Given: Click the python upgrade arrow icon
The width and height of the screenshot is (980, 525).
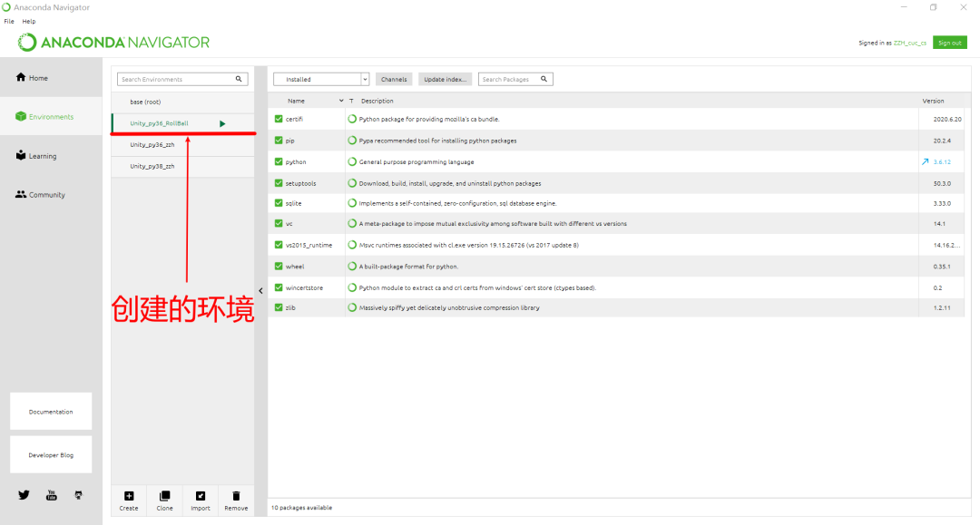Looking at the screenshot, I should 925,161.
